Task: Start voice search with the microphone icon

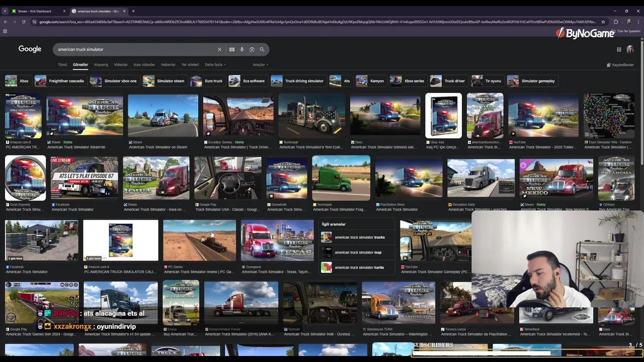Action: point(242,49)
